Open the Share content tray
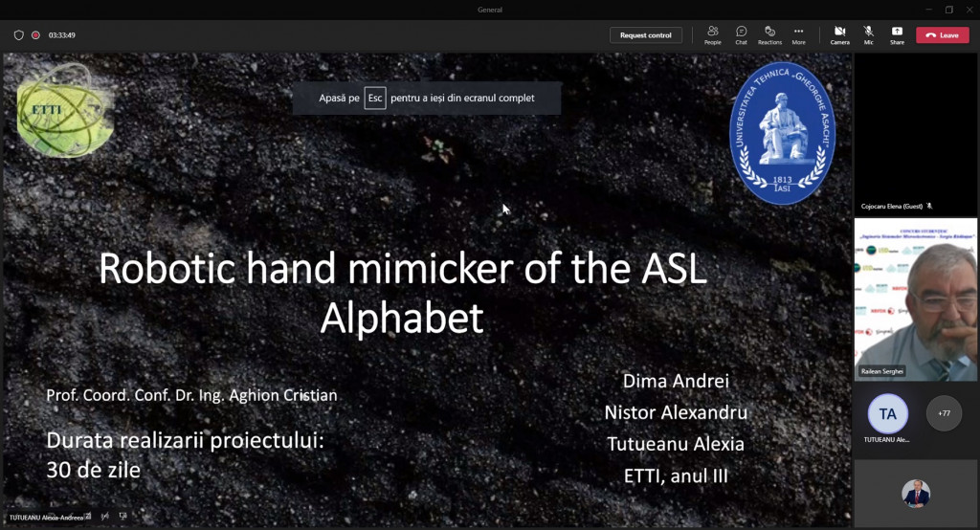 (897, 35)
